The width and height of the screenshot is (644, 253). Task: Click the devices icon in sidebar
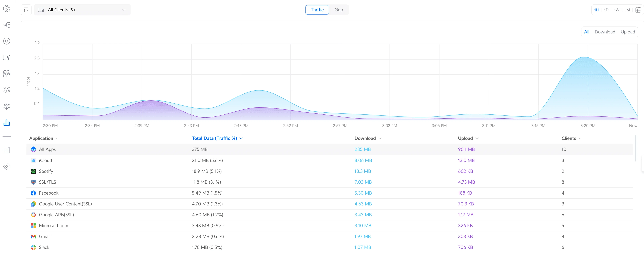[7, 57]
